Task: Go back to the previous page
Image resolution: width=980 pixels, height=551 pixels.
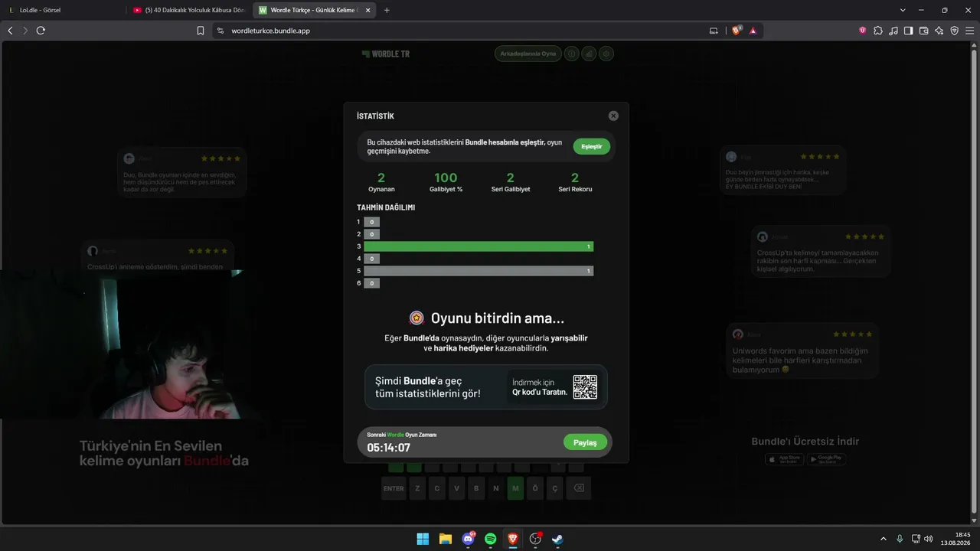Action: [x=10, y=31]
